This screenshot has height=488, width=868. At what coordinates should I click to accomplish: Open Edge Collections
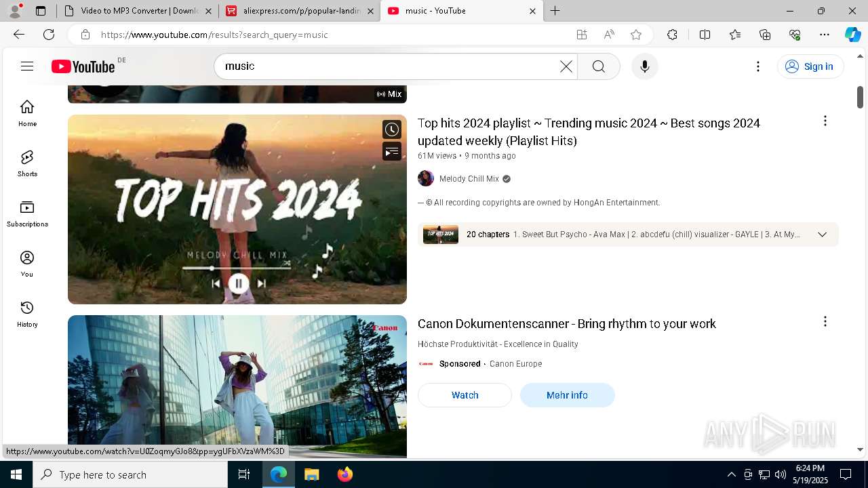[765, 35]
